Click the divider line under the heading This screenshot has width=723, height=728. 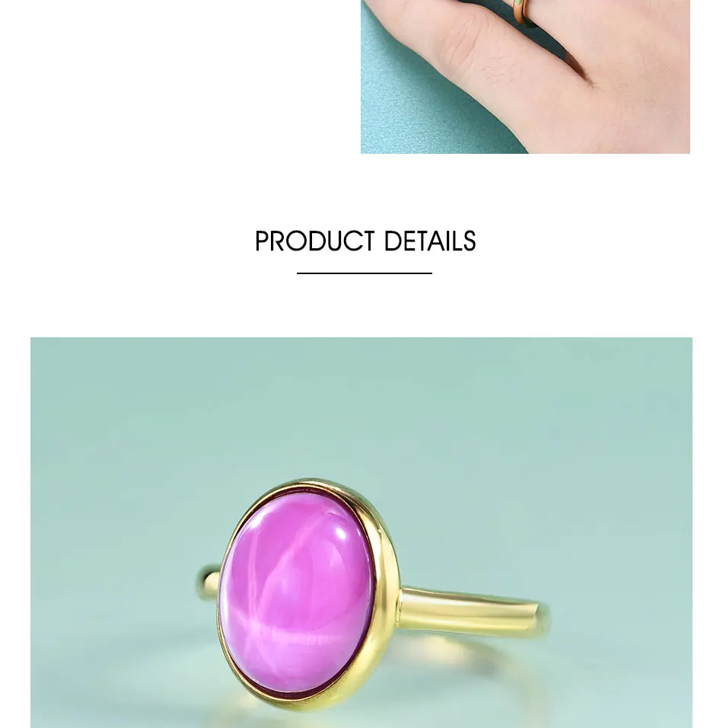click(x=365, y=273)
